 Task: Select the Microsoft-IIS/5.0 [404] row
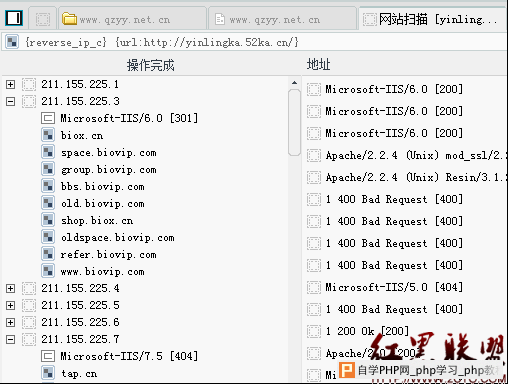click(394, 287)
